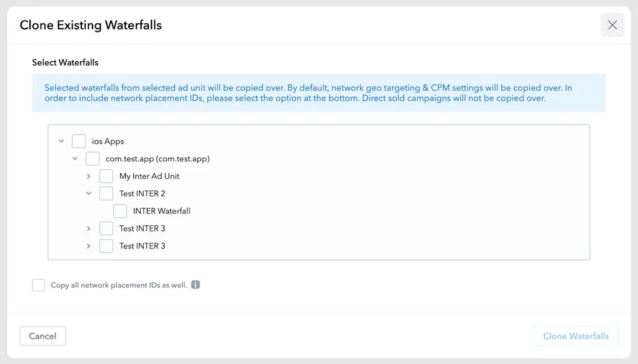Expand the last Test INTER 3 node
This screenshot has height=364, width=638.
(89, 246)
